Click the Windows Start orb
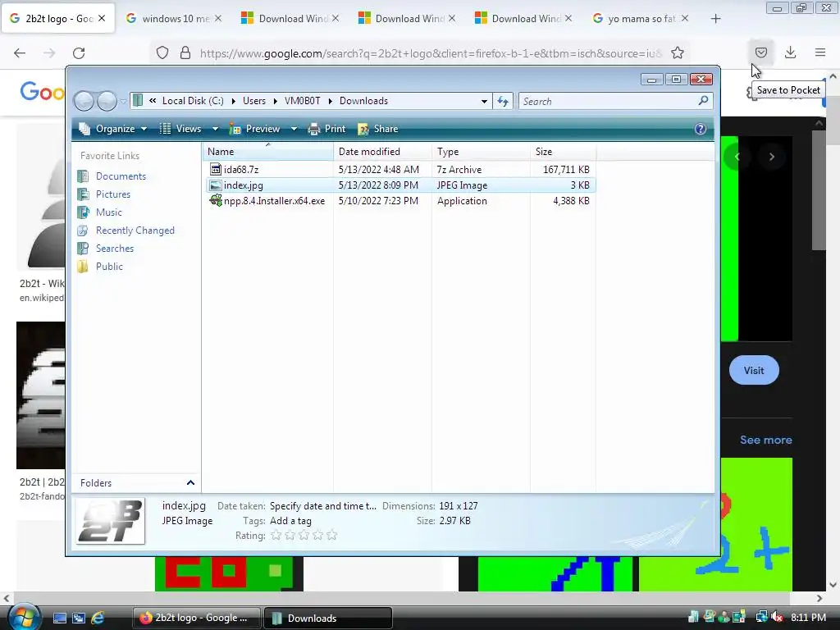 pos(24,618)
